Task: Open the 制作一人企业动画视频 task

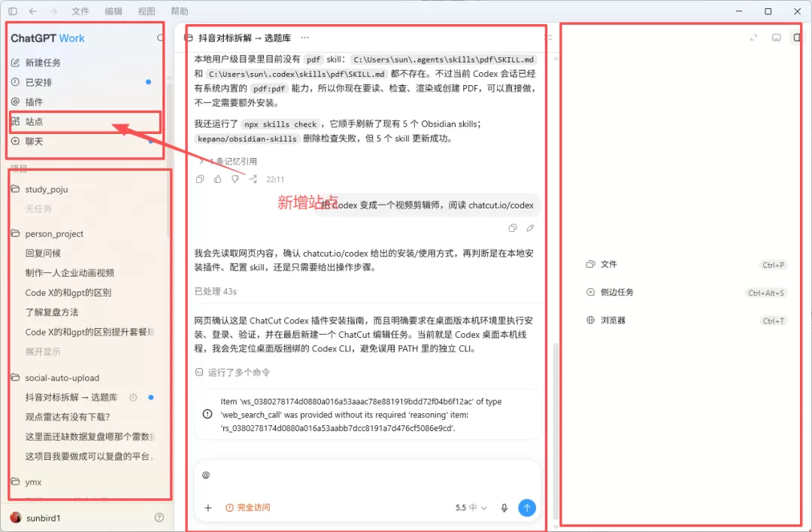Action: [x=69, y=272]
